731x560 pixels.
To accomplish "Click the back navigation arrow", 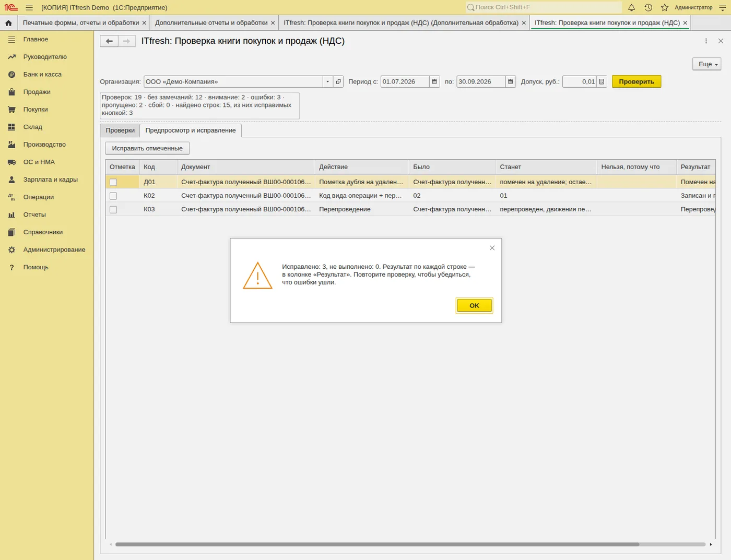I will click(109, 41).
